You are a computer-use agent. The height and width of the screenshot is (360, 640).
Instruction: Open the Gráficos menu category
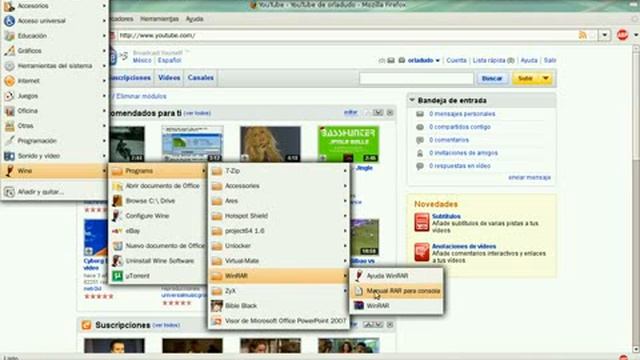point(55,51)
